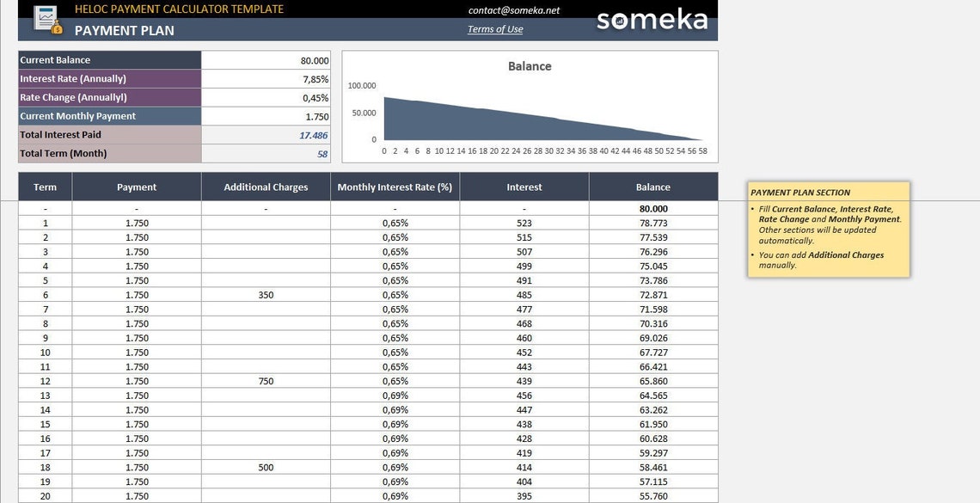Select the 500 additional charge in term 18
The image size is (980, 503).
[266, 468]
